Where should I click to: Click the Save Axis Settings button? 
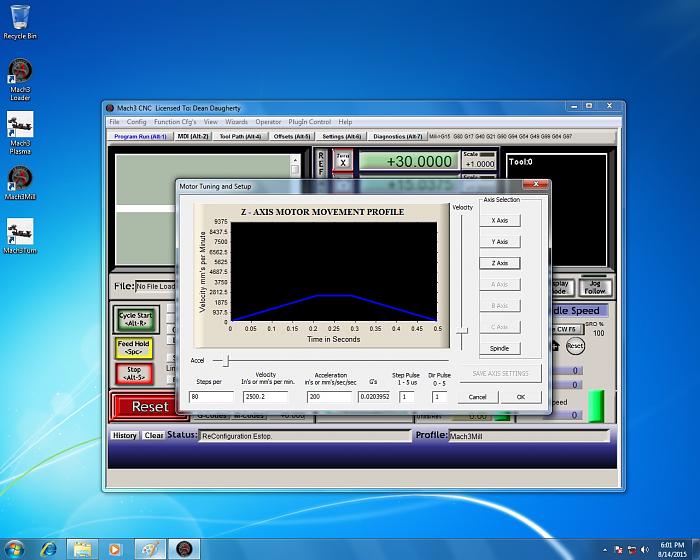click(x=500, y=373)
